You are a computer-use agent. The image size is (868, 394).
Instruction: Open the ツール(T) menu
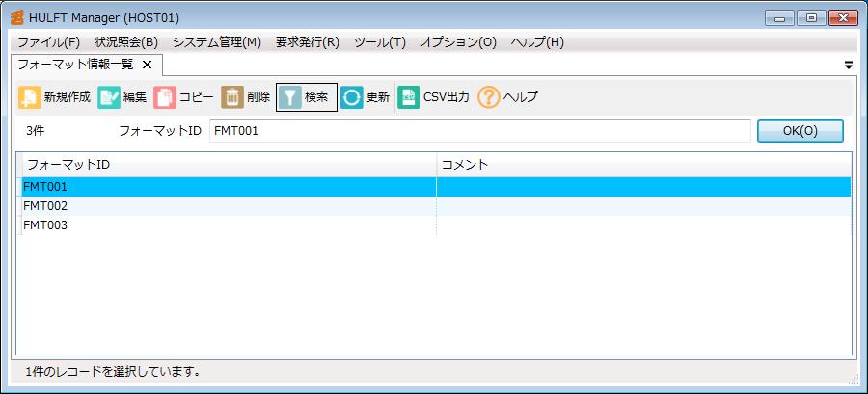[380, 42]
